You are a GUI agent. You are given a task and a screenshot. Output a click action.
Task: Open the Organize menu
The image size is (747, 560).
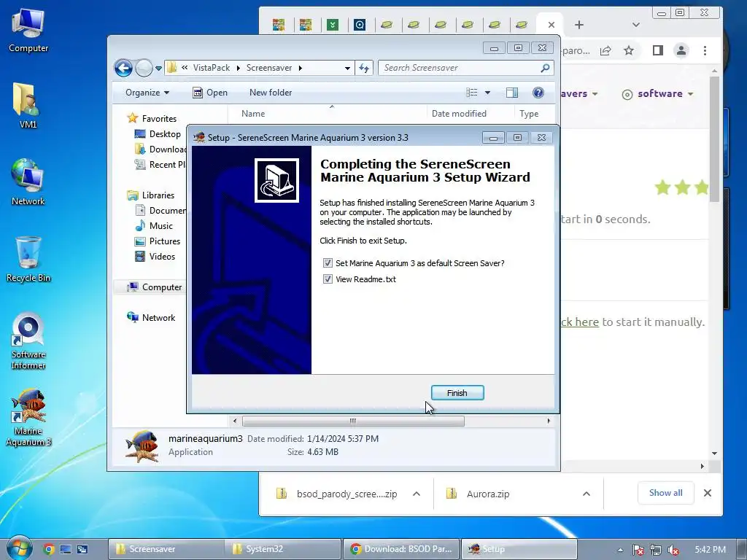coord(147,93)
